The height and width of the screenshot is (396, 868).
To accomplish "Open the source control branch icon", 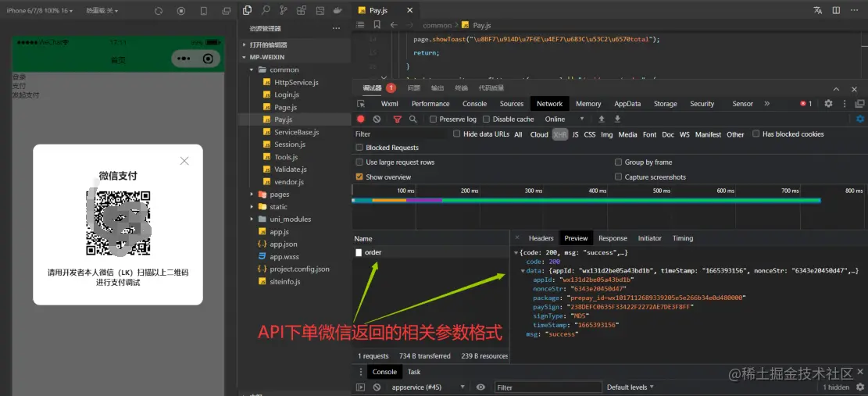I will click(284, 10).
